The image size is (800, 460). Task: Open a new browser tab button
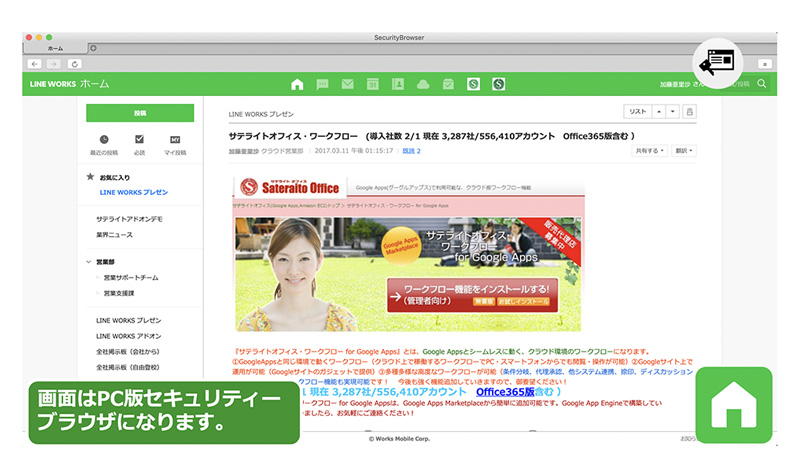[x=93, y=48]
